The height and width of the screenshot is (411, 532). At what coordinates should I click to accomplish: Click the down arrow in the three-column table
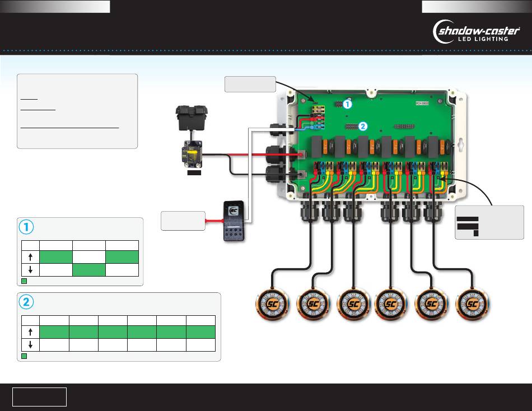30,270
